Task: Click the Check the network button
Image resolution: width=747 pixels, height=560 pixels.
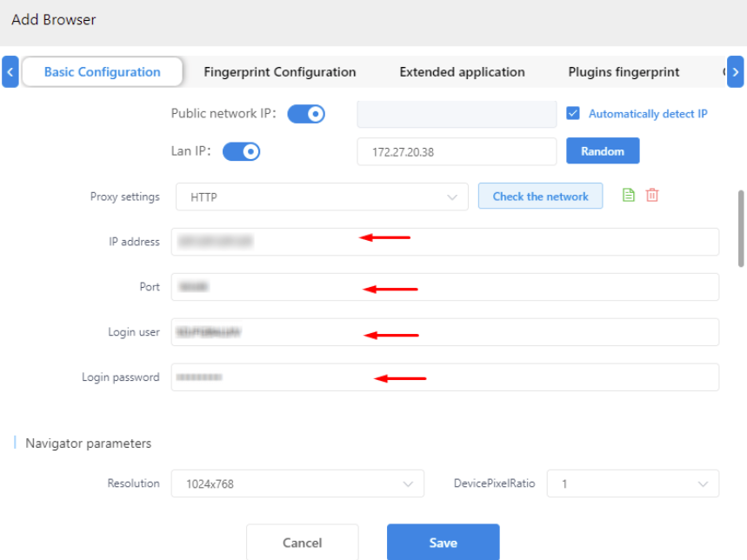Action: tap(540, 196)
